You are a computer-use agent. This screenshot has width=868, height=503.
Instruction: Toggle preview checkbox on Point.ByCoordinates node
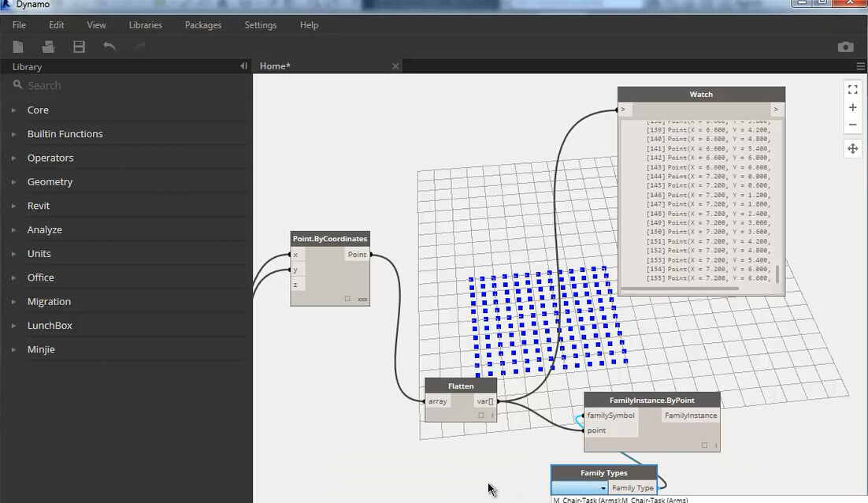[x=347, y=299]
